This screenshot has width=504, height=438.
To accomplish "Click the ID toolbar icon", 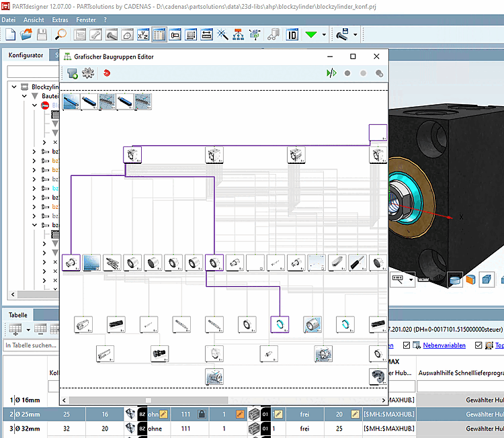I will (292, 34).
